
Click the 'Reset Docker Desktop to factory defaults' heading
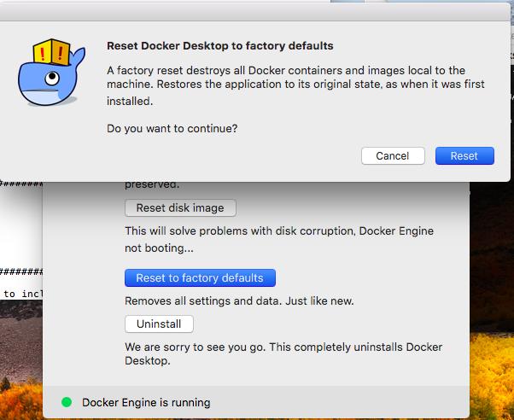click(220, 45)
